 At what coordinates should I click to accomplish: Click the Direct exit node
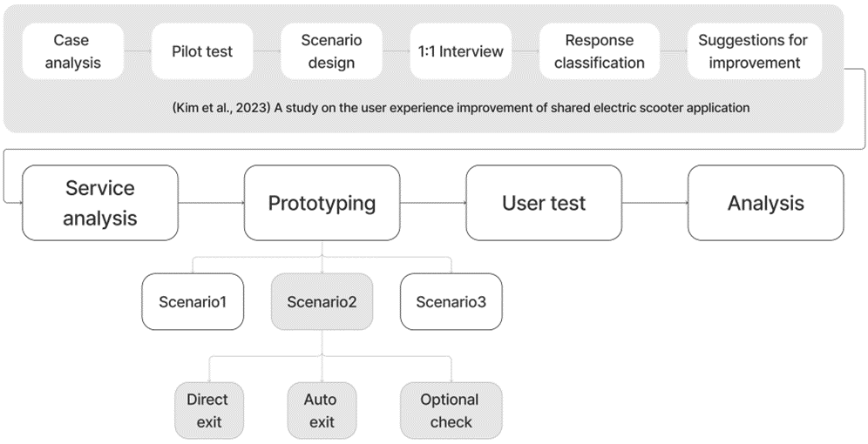(208, 411)
